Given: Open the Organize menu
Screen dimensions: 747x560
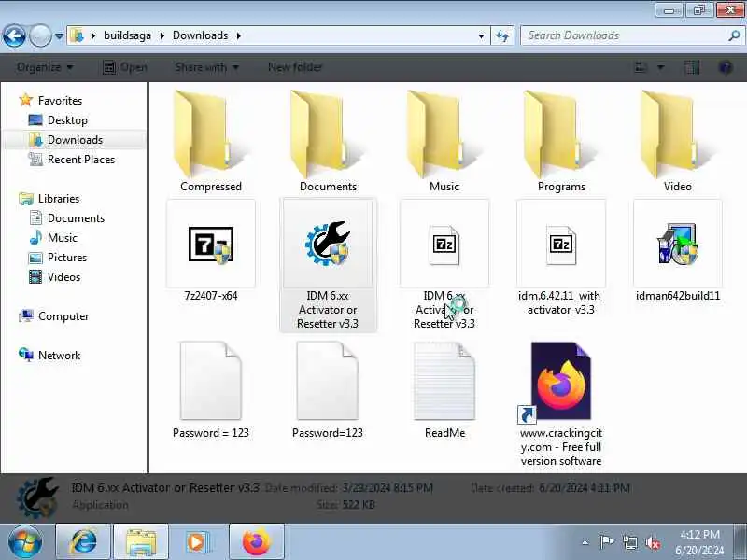Looking at the screenshot, I should 45,67.
